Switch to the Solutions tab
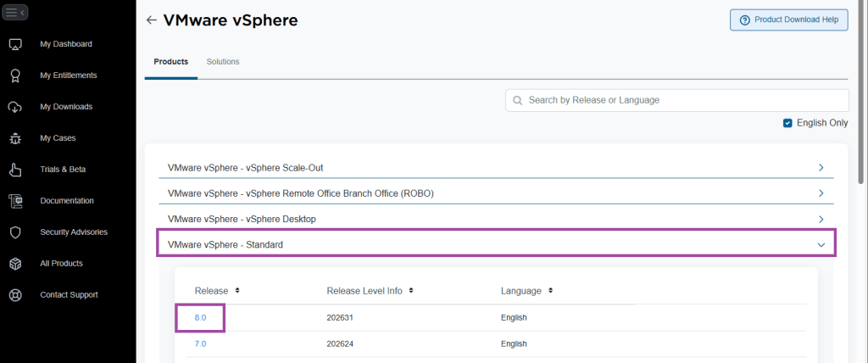The height and width of the screenshot is (363, 868). click(x=223, y=62)
